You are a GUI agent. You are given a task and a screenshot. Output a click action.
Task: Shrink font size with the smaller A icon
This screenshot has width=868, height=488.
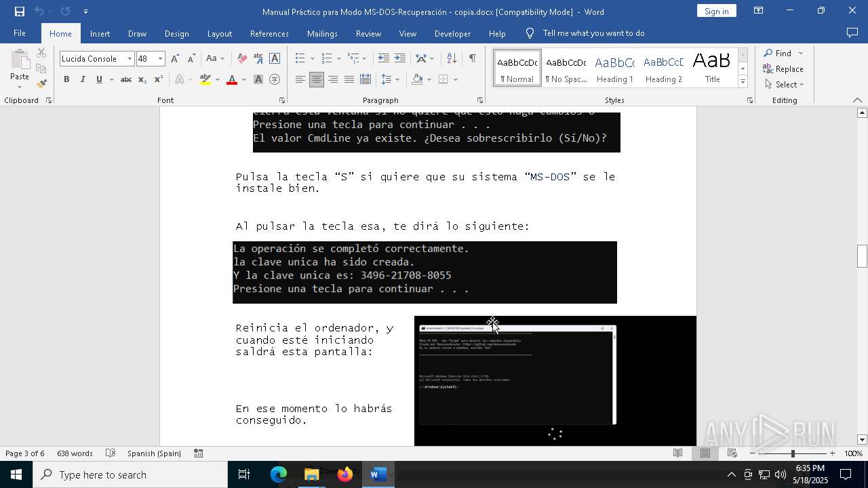pyautogui.click(x=191, y=59)
